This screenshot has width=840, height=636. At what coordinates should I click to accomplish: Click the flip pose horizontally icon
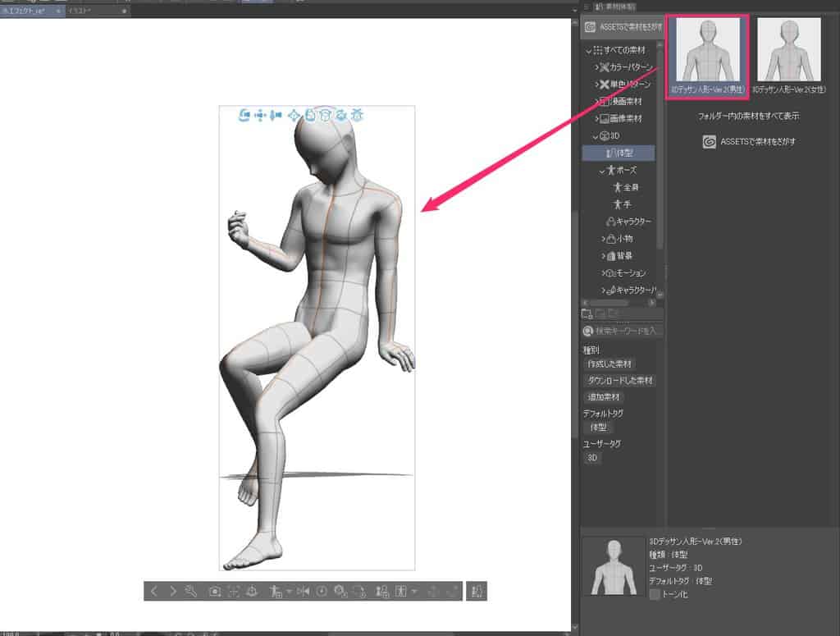click(x=303, y=592)
